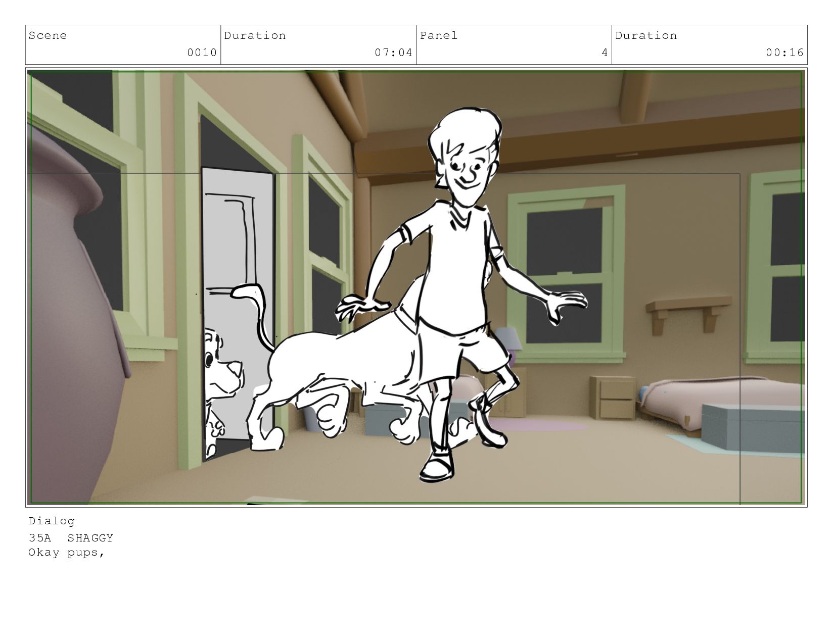Click the Panel header label

point(439,35)
